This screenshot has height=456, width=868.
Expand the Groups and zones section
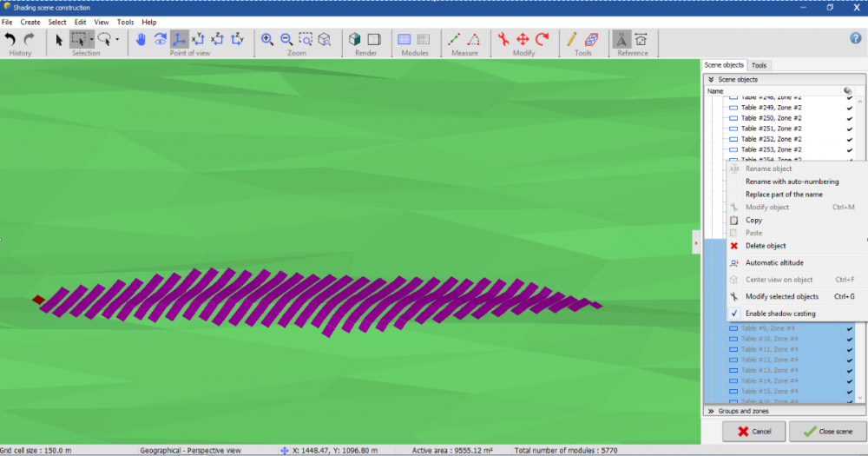click(x=712, y=411)
